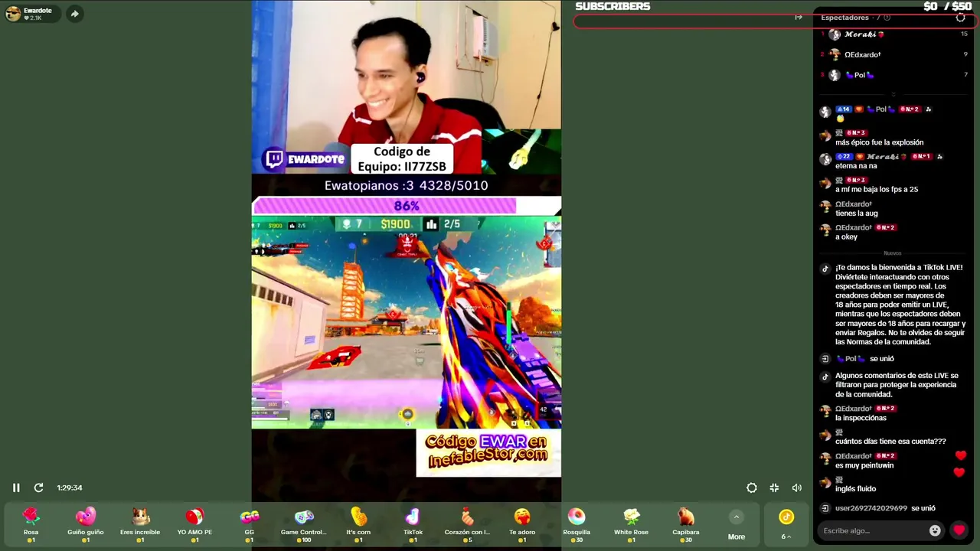This screenshot has width=980, height=551.
Task: Send the White Rose gift
Action: pyautogui.click(x=631, y=524)
